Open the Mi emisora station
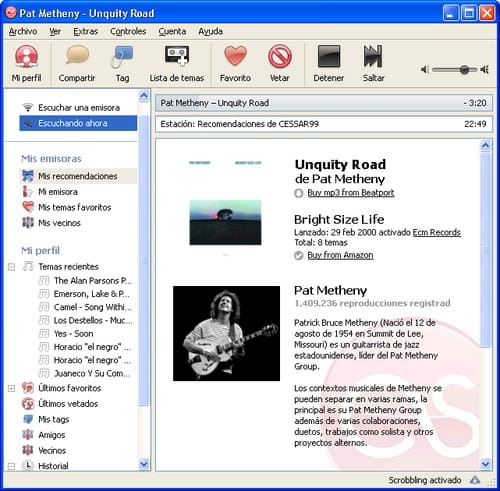Screen dimensions: 500x491 pyautogui.click(x=78, y=192)
